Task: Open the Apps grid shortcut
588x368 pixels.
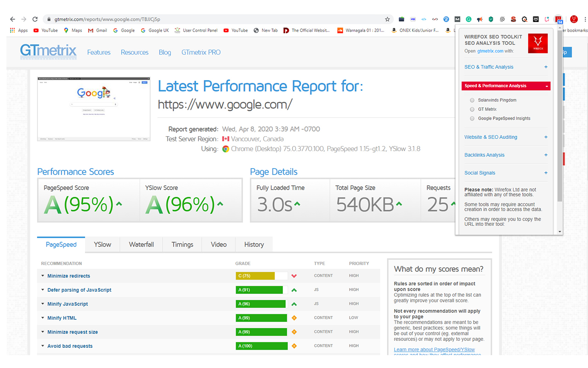Action: pyautogui.click(x=19, y=30)
